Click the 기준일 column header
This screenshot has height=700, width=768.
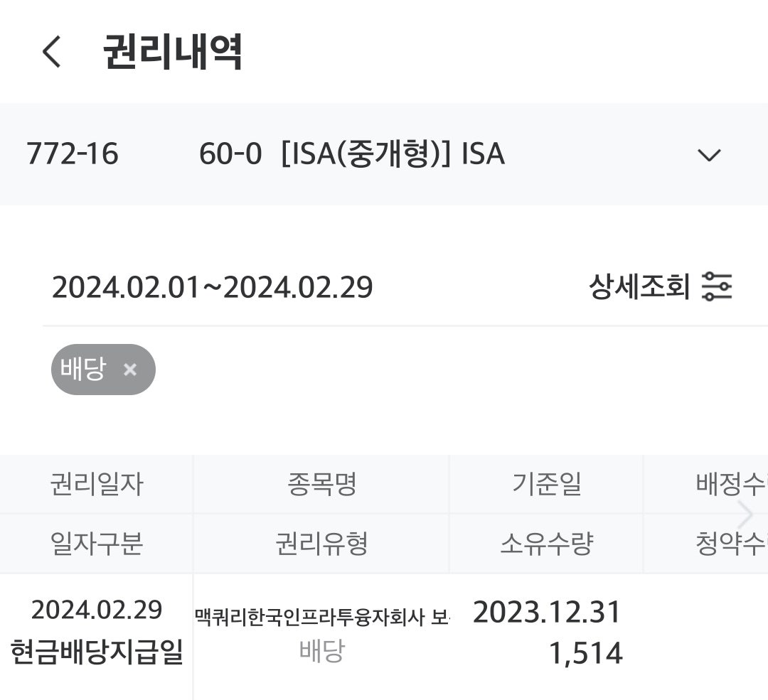546,484
